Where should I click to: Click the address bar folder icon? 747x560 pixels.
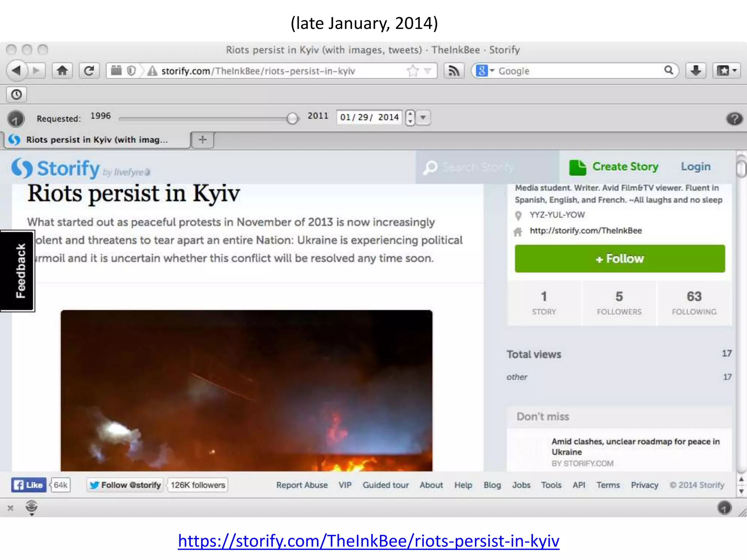click(116, 70)
